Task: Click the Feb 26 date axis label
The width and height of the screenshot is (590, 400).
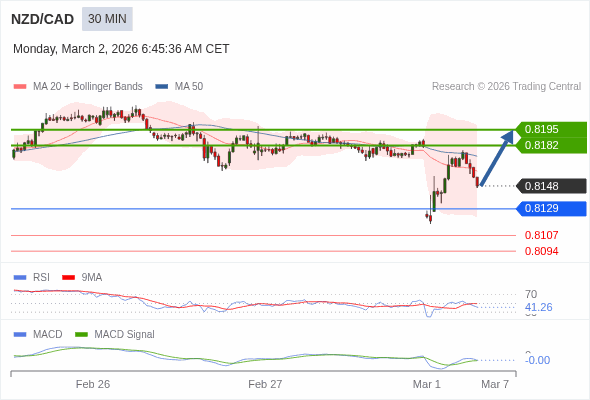Action: (93, 384)
